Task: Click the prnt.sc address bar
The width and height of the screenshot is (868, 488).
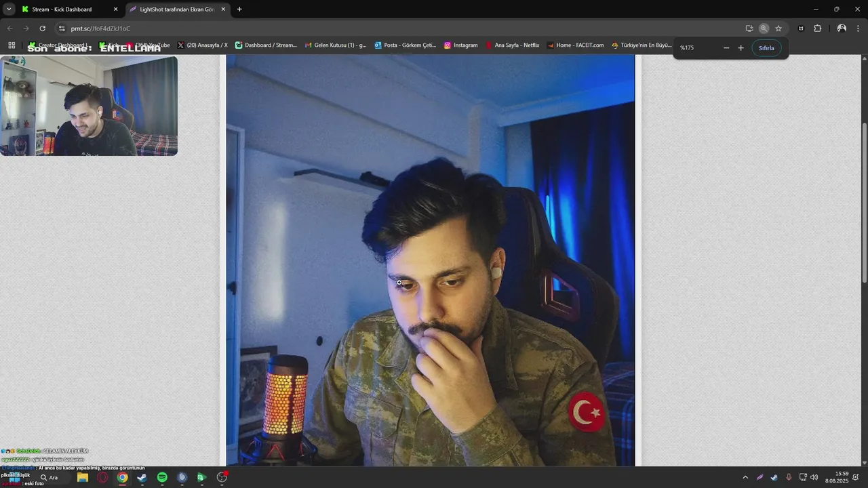Action: tap(400, 28)
